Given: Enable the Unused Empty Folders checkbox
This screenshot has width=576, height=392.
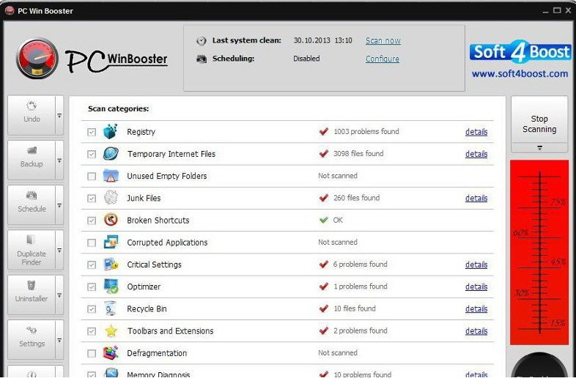Looking at the screenshot, I should pyautogui.click(x=92, y=177).
